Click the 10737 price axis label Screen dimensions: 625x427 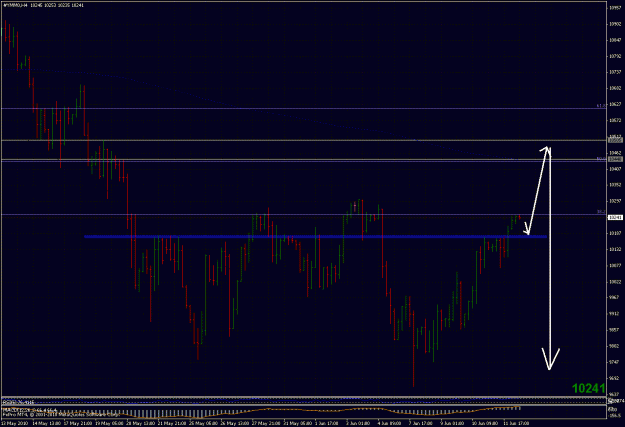[x=614, y=72]
